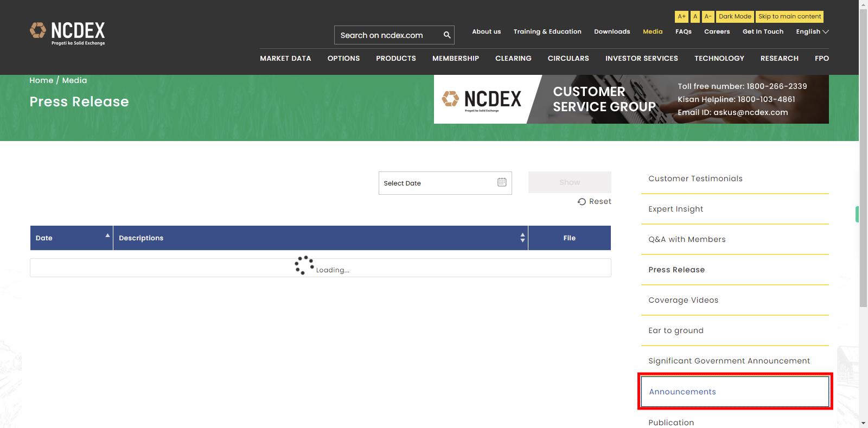Click Skip to main content

click(x=789, y=17)
